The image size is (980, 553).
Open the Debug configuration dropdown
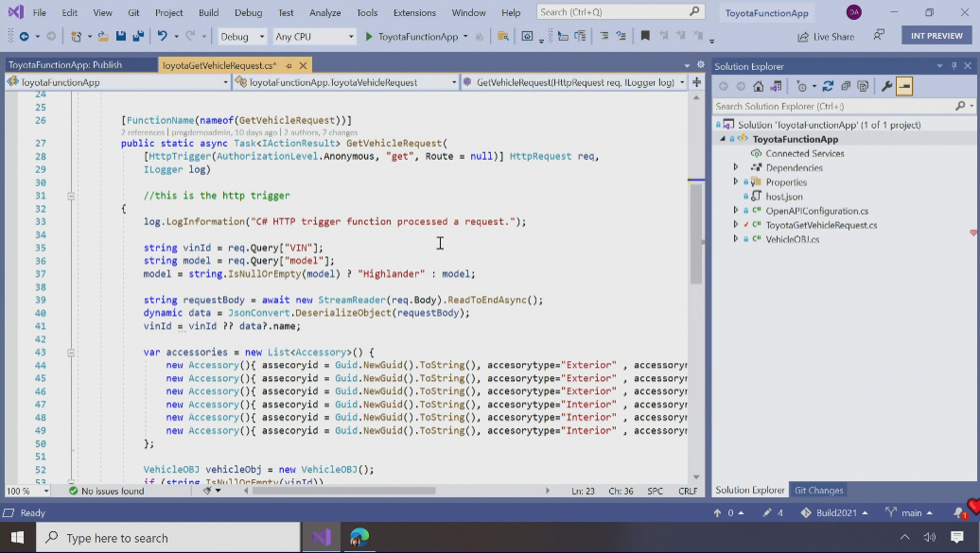pyautogui.click(x=242, y=36)
